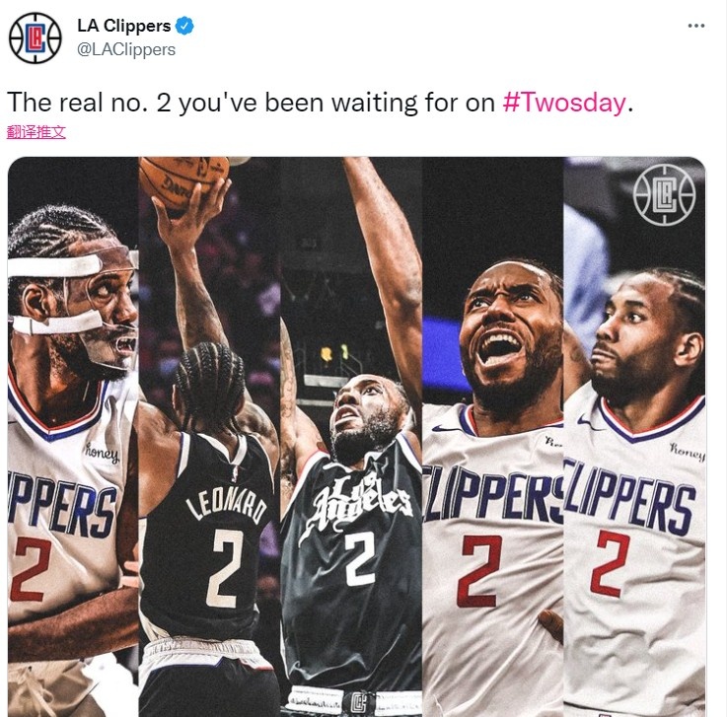Viewport: 728px width, 717px height.
Task: Open the black Los Angeles jersey panel
Action: 351,436
